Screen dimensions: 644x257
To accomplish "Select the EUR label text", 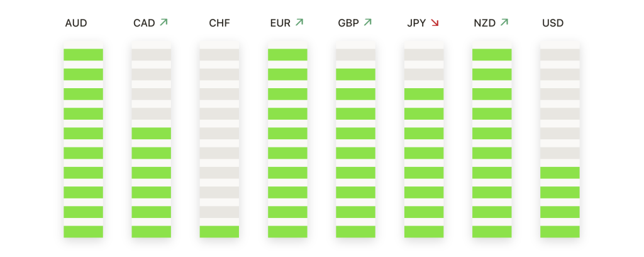I will 280,23.
